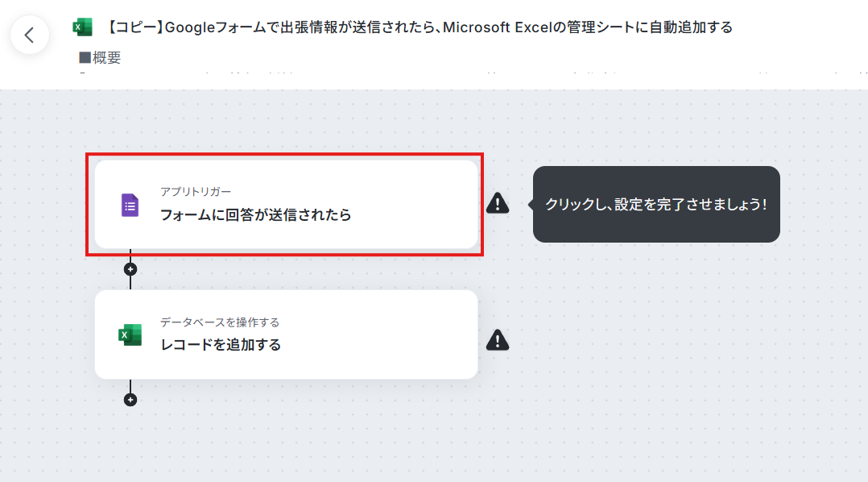Viewport: 868px width, 482px height.
Task: Click the データベースを操作する label
Action: [x=219, y=322]
